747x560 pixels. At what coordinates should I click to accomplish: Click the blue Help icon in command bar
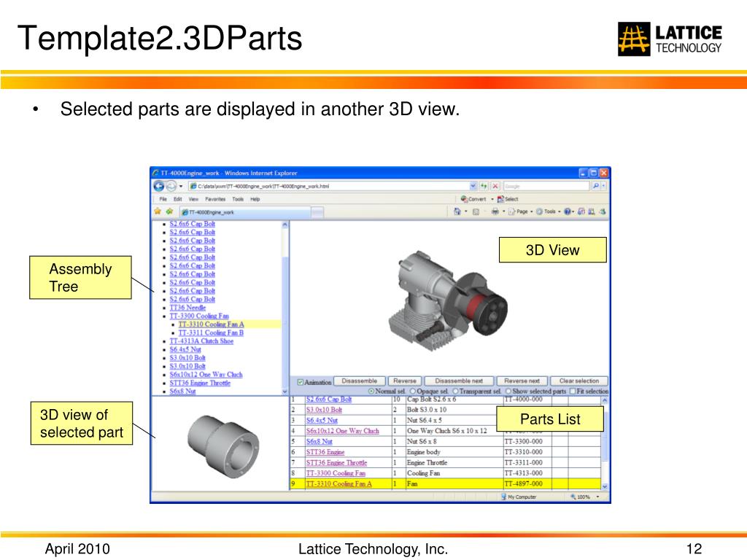(567, 211)
